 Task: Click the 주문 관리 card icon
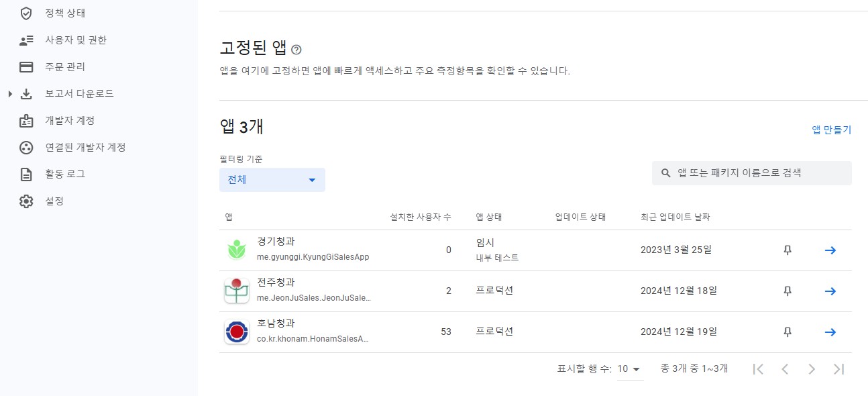click(x=26, y=67)
